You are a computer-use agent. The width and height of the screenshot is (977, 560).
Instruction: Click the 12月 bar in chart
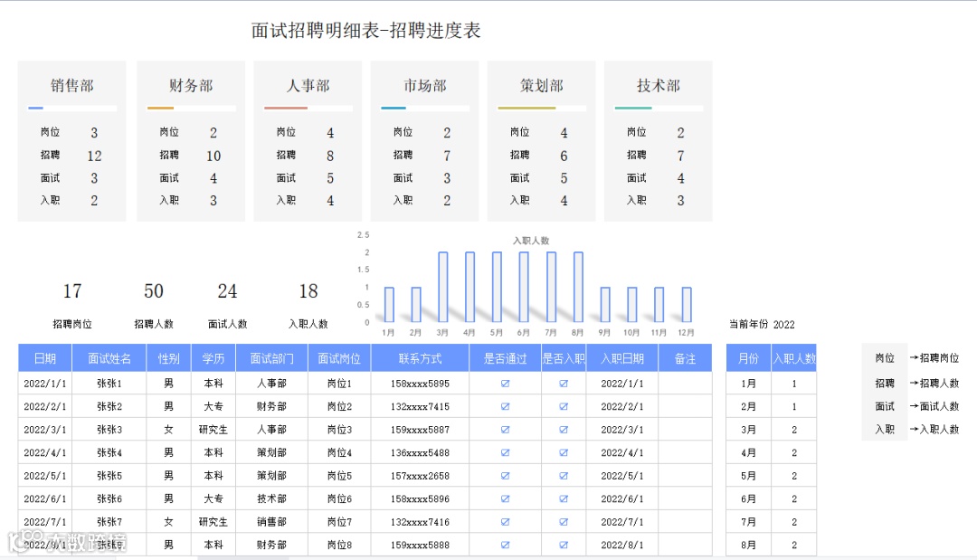tap(687, 305)
